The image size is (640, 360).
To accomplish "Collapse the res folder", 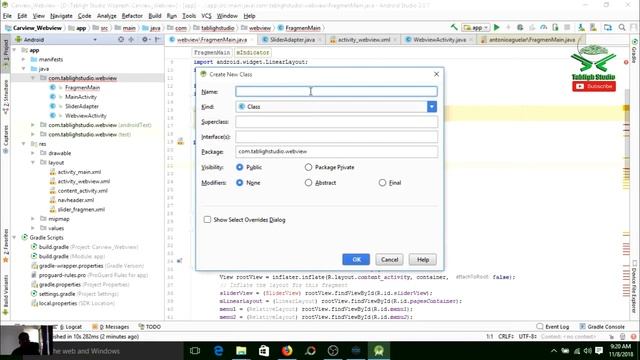I will click(24, 144).
